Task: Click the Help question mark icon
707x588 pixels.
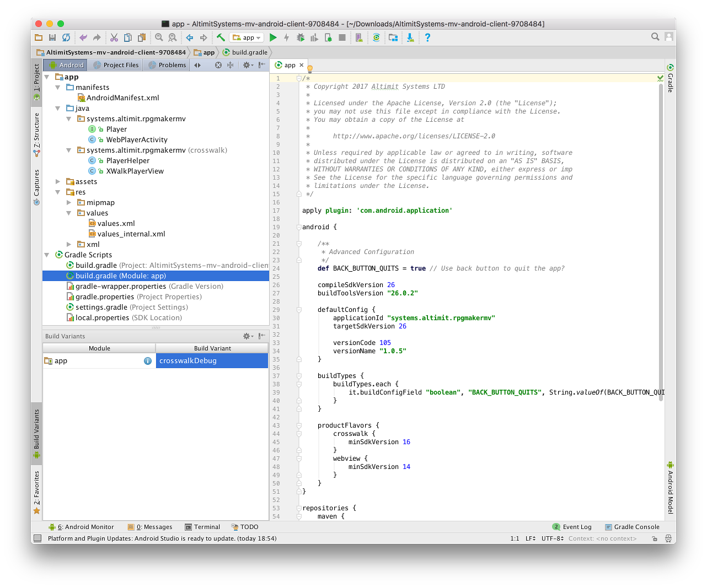Action: (x=427, y=37)
